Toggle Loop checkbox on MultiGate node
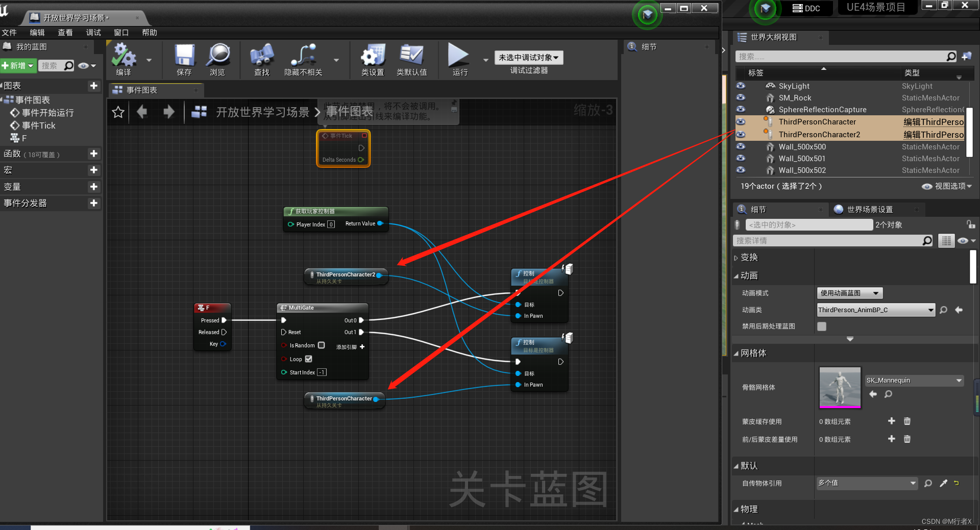Screen dimensions: 980x530 click(308, 359)
